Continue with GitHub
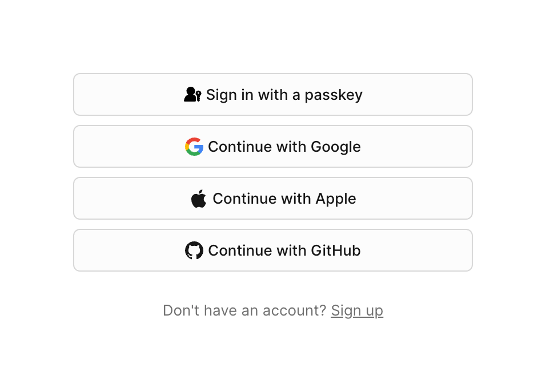546x392 pixels. (273, 250)
